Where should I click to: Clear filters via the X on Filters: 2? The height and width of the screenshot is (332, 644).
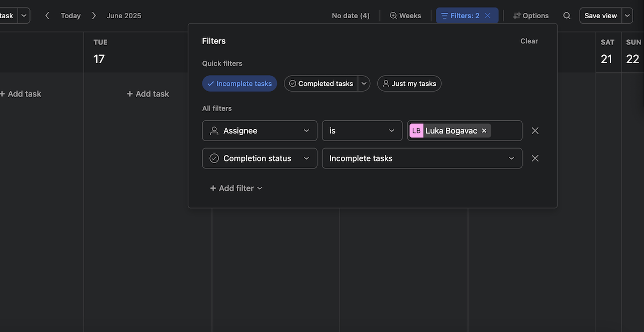(x=487, y=16)
